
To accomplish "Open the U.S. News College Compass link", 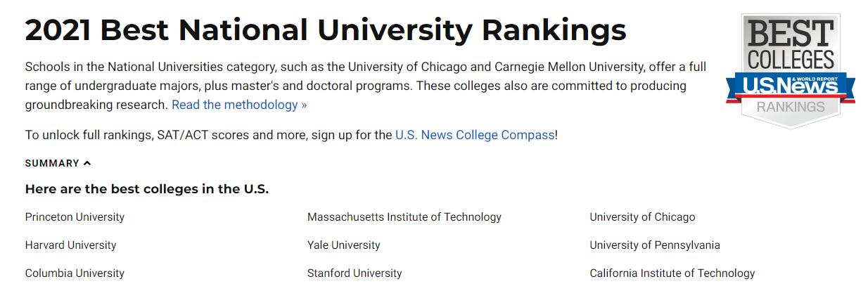I will coord(475,134).
